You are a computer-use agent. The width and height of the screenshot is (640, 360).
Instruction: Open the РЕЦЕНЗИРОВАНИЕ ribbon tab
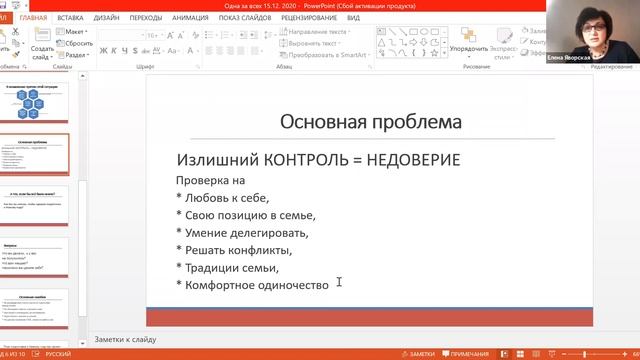(309, 18)
